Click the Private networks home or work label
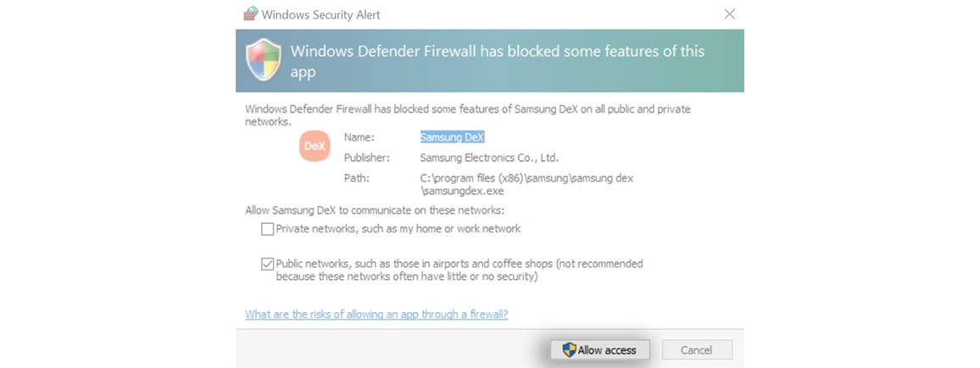Screen dimensions: 980x368 (398, 229)
